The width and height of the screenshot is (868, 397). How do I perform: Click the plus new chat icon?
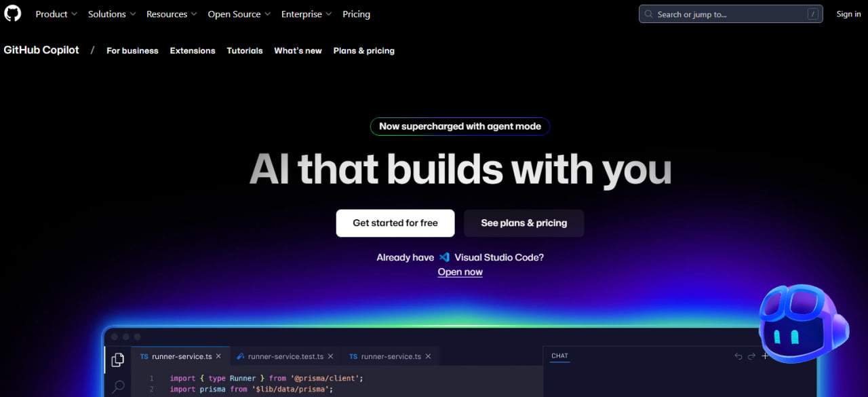(765, 356)
